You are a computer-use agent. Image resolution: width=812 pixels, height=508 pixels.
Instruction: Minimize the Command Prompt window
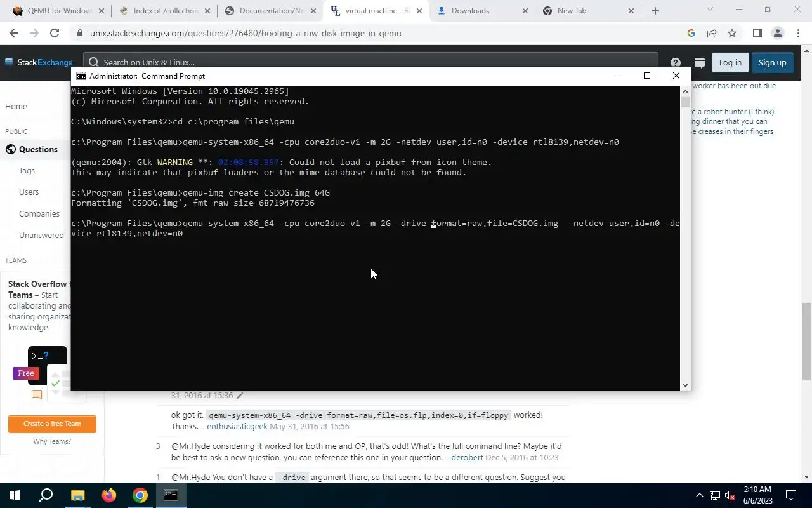pos(619,76)
